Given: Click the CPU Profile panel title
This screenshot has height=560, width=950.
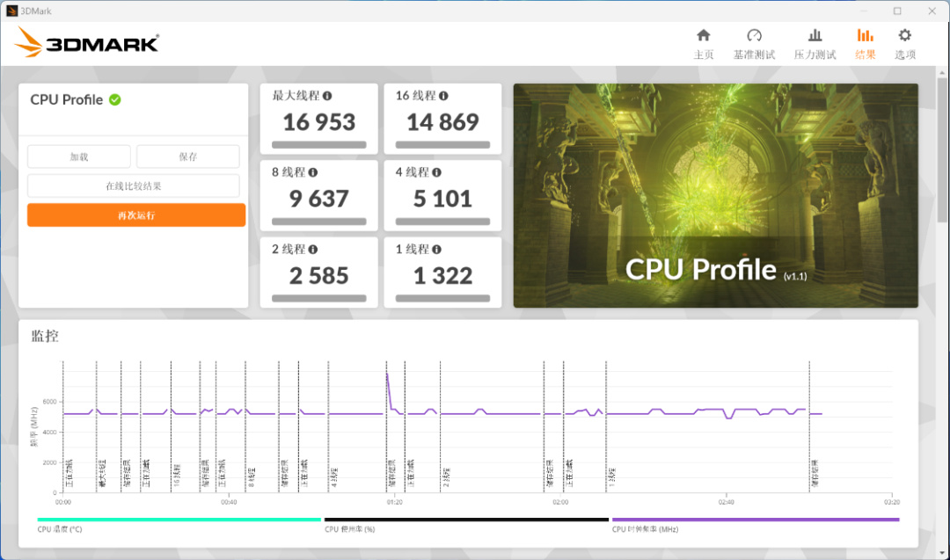Looking at the screenshot, I should pyautogui.click(x=67, y=100).
